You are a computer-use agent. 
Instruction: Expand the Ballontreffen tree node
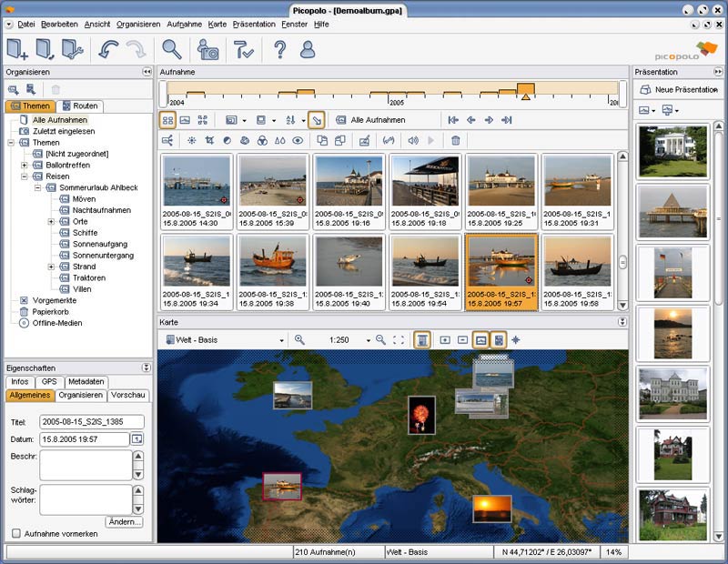(x=25, y=166)
